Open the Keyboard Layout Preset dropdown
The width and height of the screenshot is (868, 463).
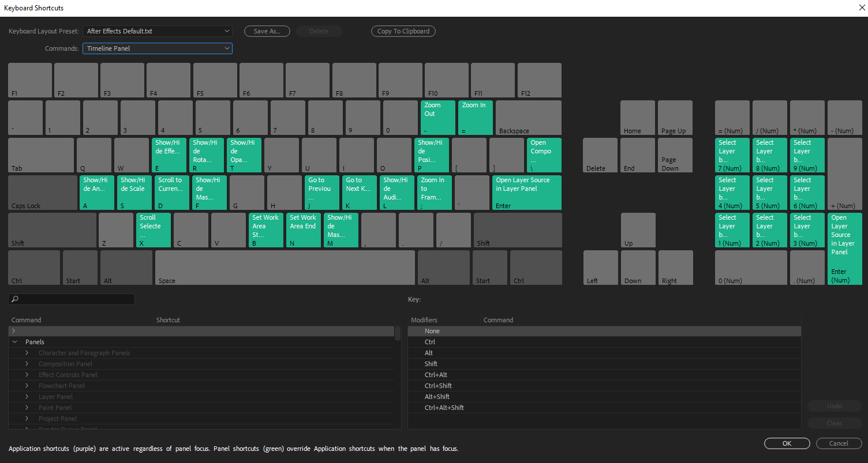tap(157, 31)
